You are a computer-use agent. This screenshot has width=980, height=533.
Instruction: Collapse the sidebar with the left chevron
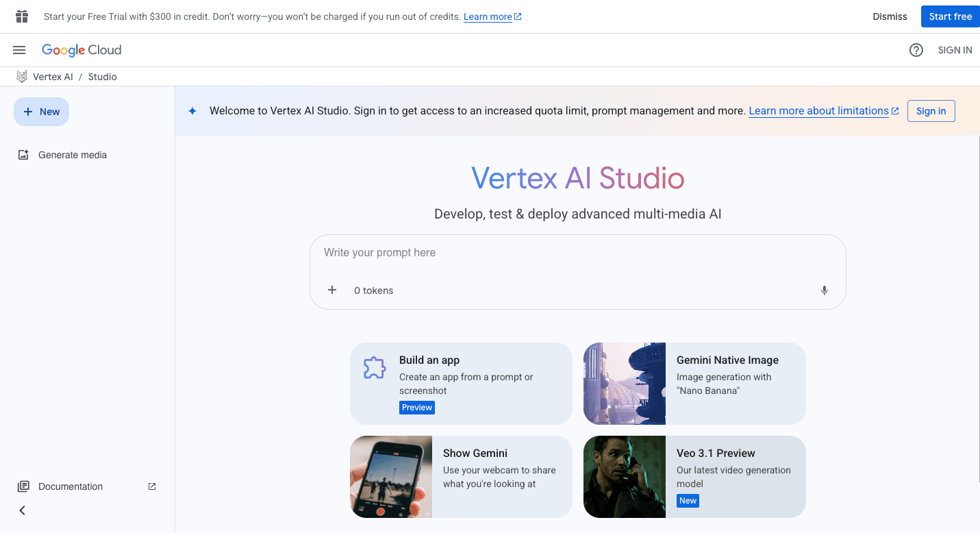coord(21,510)
